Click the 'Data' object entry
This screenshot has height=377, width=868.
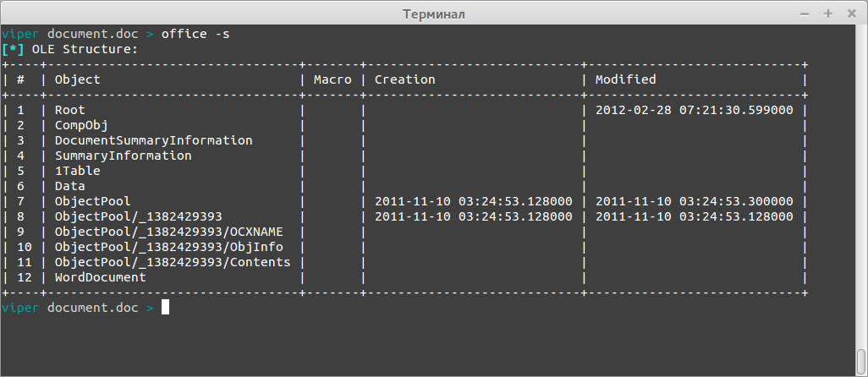[69, 186]
